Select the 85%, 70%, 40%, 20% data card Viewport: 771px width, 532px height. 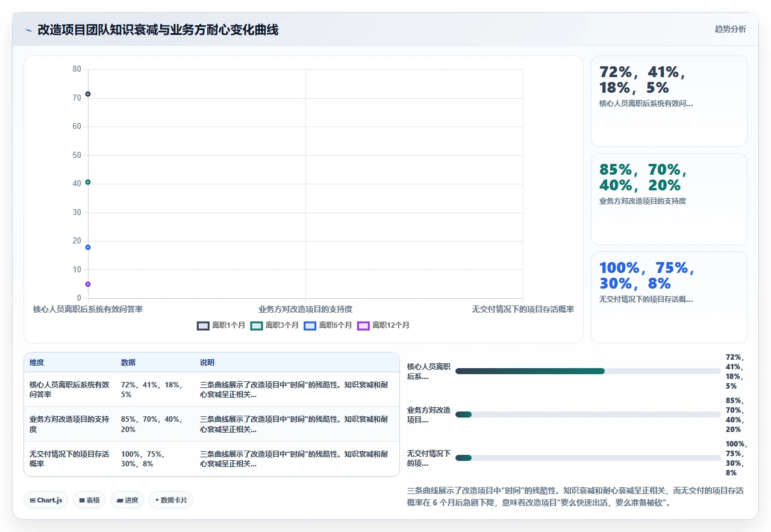pos(669,199)
